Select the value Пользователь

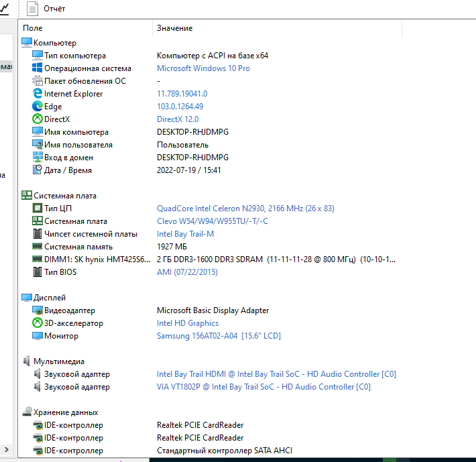183,145
